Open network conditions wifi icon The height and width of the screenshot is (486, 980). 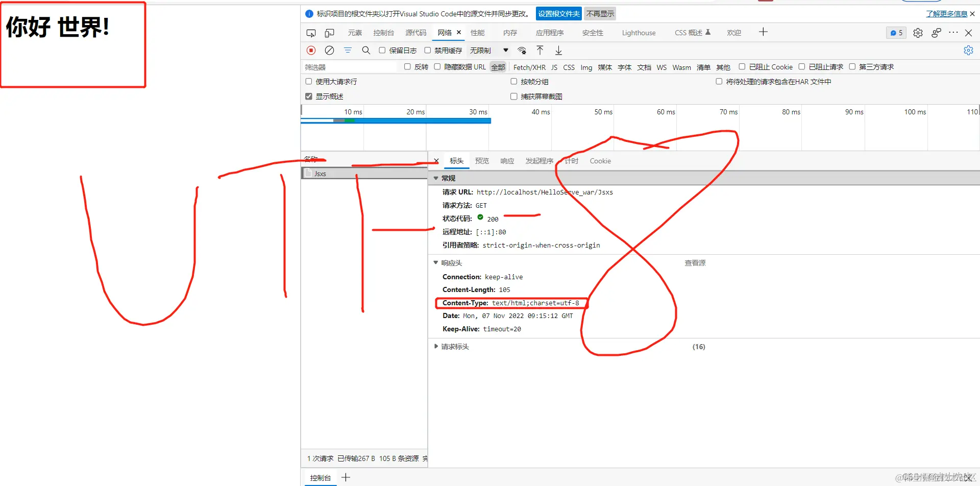pyautogui.click(x=522, y=51)
